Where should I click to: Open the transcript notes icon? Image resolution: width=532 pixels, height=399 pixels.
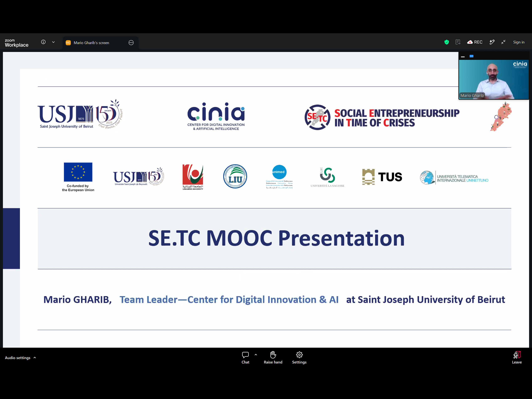[458, 42]
